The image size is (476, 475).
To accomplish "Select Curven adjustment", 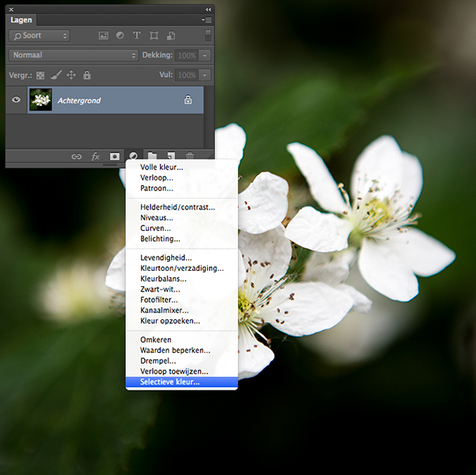I will [181, 228].
